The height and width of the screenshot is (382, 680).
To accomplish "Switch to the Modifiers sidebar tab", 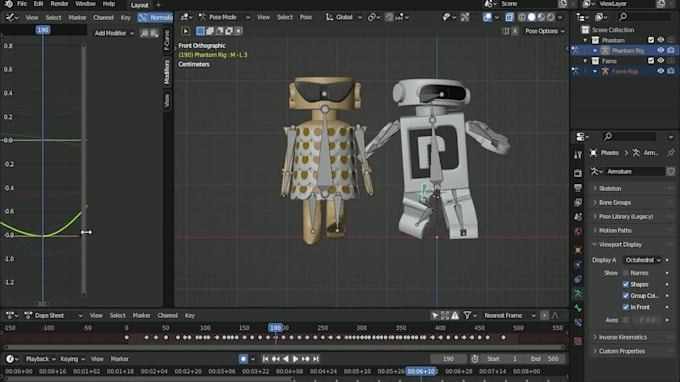I will coord(167,72).
